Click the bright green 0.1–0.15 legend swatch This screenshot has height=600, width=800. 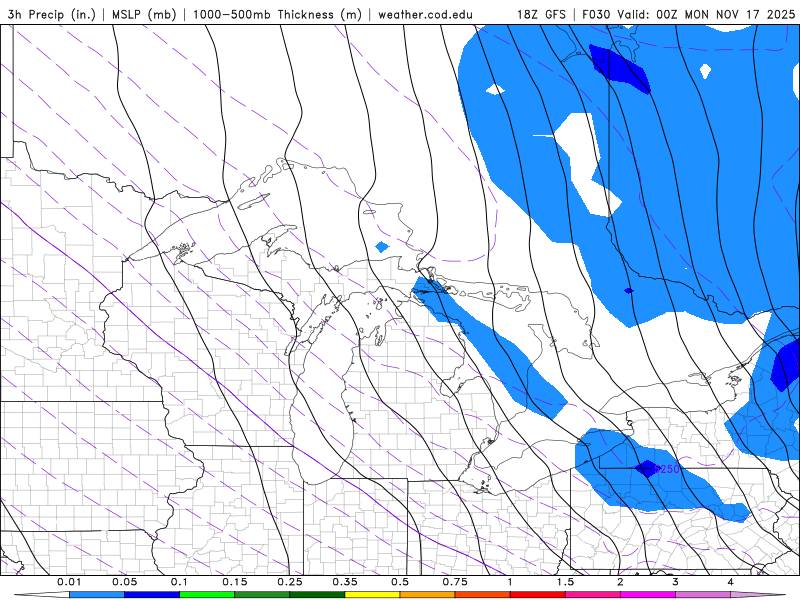coord(207,595)
